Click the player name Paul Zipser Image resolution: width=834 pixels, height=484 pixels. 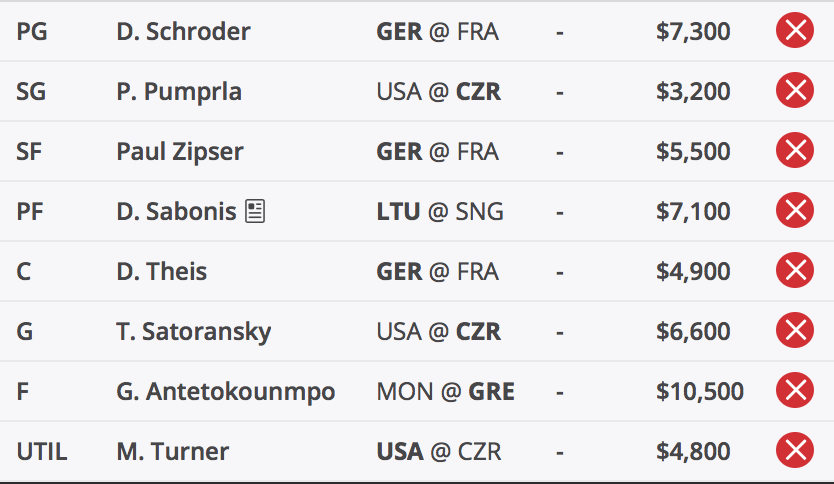tap(180, 152)
